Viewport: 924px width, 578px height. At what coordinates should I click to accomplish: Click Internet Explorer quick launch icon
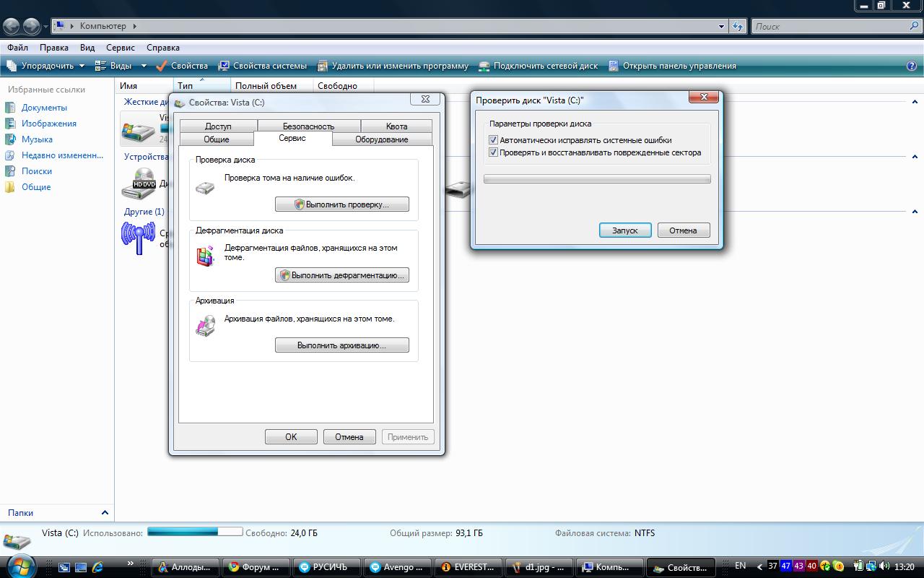pos(98,567)
